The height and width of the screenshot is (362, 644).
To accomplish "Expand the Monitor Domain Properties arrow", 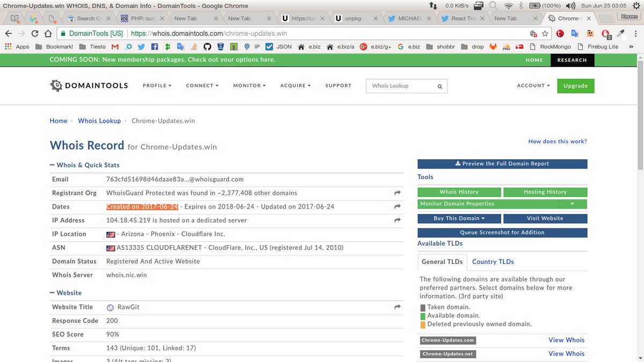I will coord(573,204).
